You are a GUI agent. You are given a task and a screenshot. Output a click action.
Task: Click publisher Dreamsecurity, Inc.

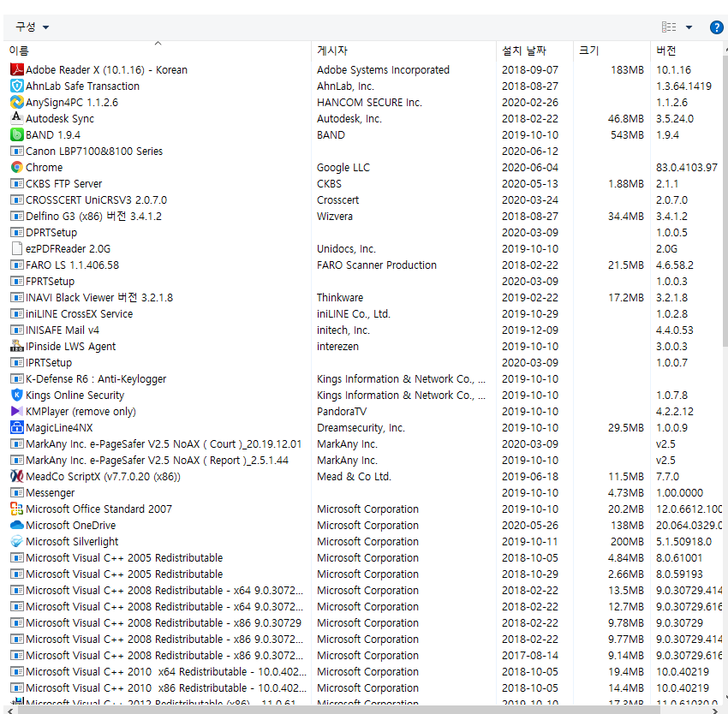coord(361,427)
